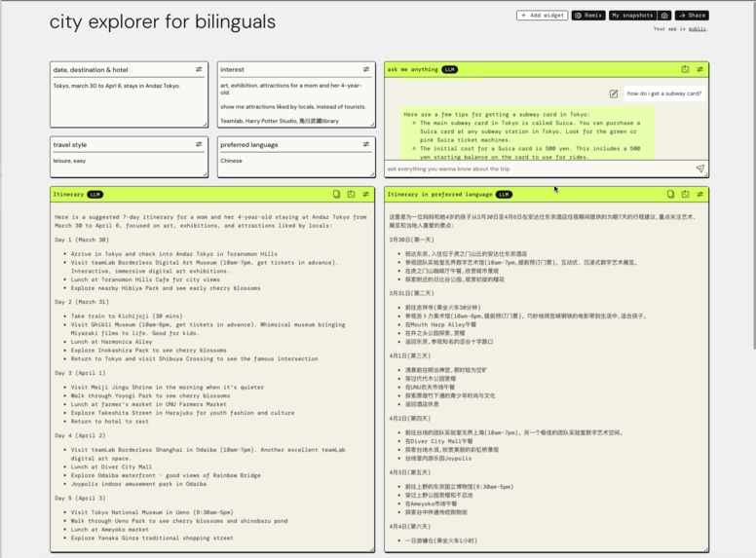Open settings of the Itinerary widget
756x558 pixels.
click(x=366, y=194)
